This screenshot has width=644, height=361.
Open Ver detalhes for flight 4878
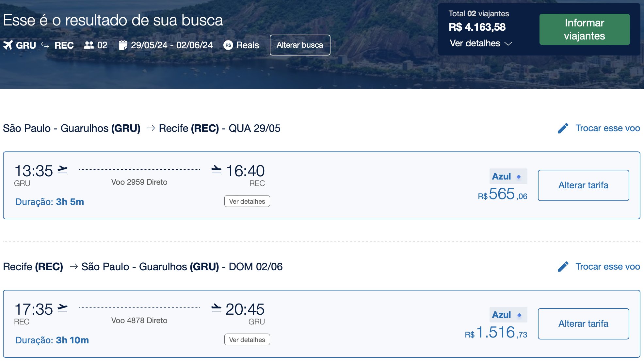click(x=247, y=339)
